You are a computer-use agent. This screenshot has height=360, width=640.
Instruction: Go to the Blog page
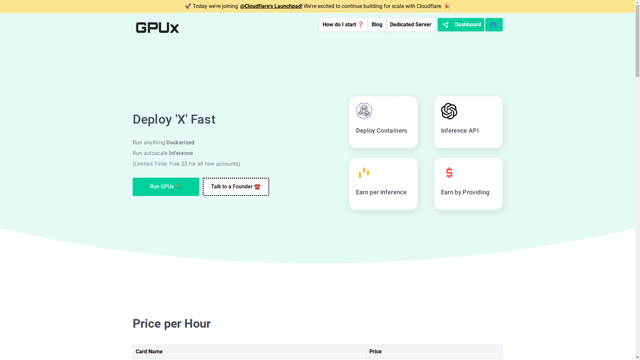point(377,24)
